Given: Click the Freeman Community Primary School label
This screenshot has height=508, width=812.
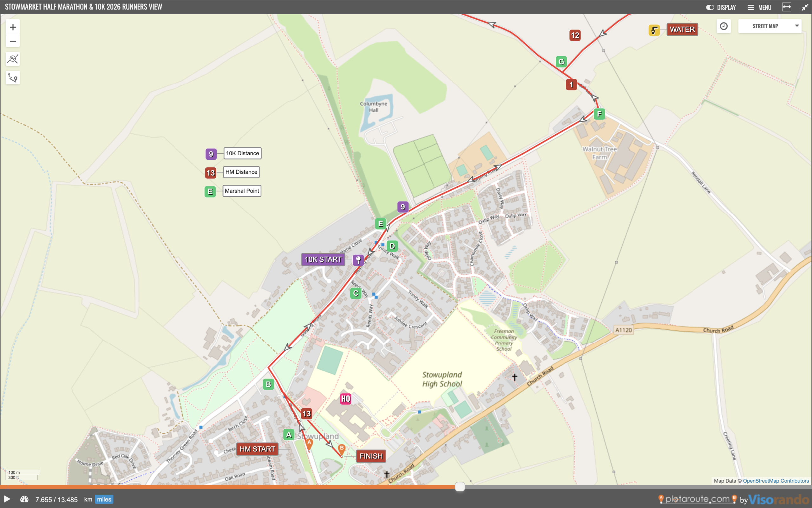Looking at the screenshot, I should point(504,340).
